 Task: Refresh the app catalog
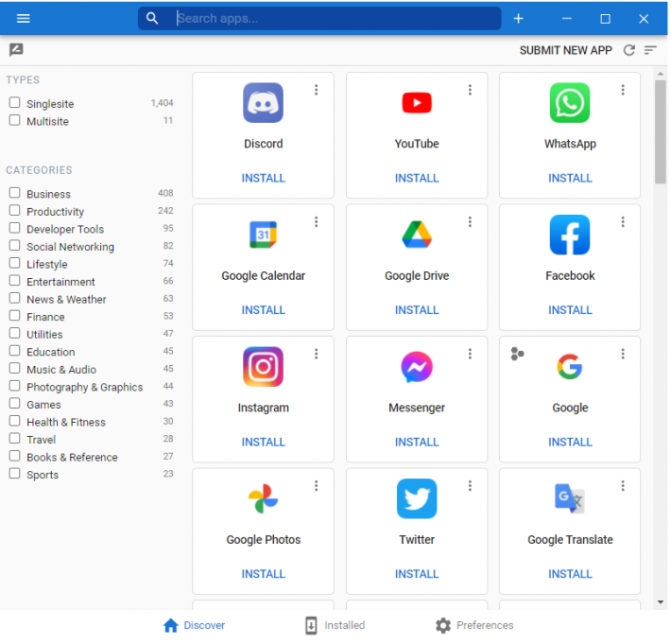[628, 50]
